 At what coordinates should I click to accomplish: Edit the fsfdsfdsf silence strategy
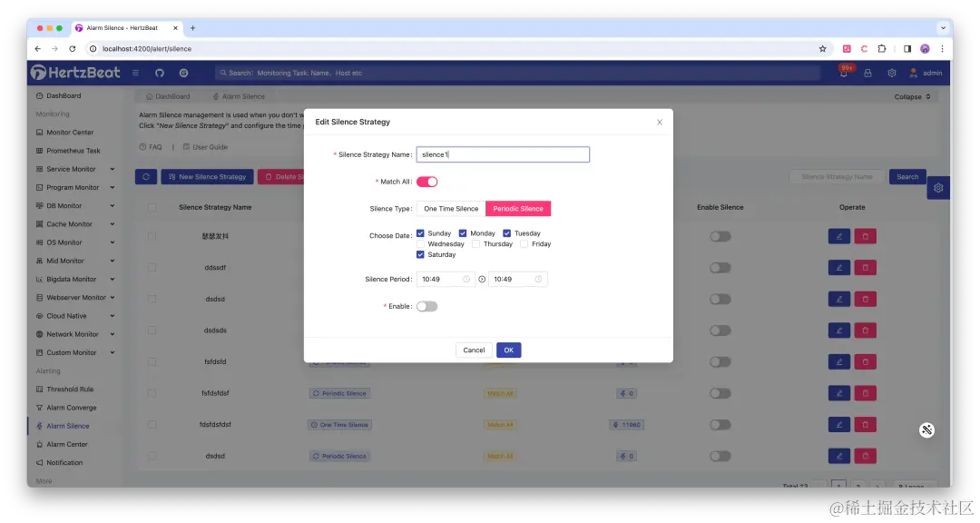click(838, 393)
